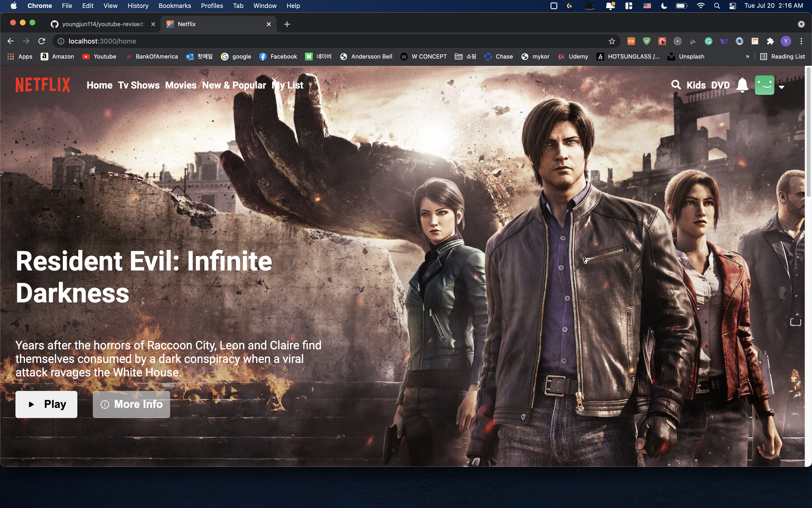Show hidden bookmarks with double chevron
The height and width of the screenshot is (508, 812).
(x=747, y=56)
